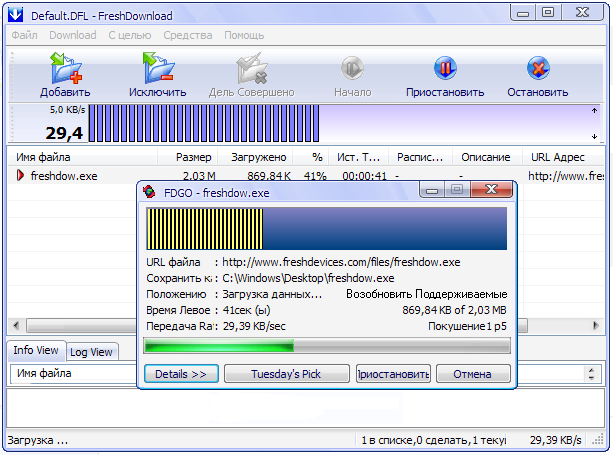This screenshot has width=613, height=455.
Task: Click the C:\Windows\Desktop\freshdow.exe save path
Action: pyautogui.click(x=308, y=278)
